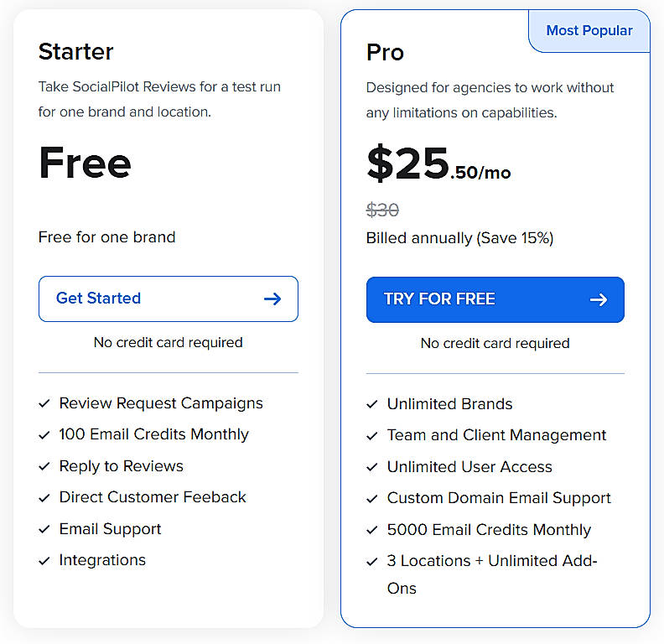This screenshot has width=664, height=644.
Task: Click the Free price label
Action: (x=85, y=164)
